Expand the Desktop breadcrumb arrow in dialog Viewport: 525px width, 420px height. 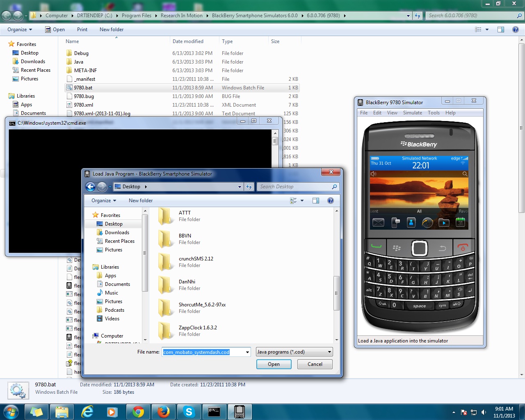pos(146,187)
